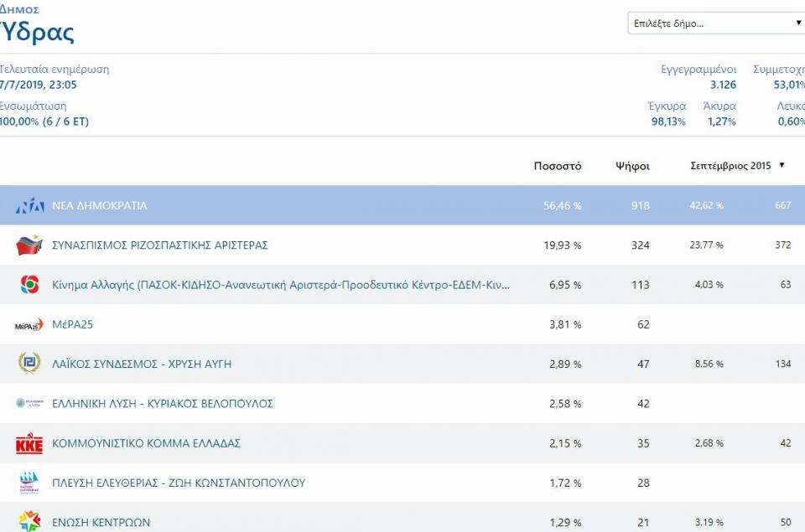Click the MeRA25 party logo
Image resolution: width=805 pixels, height=532 pixels.
(29, 324)
